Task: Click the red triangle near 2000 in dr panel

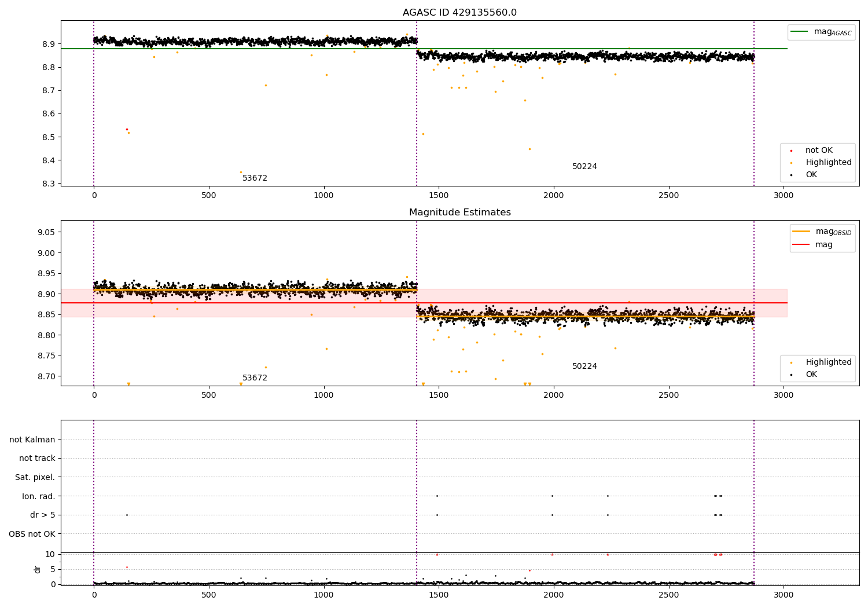Action: pos(552,554)
